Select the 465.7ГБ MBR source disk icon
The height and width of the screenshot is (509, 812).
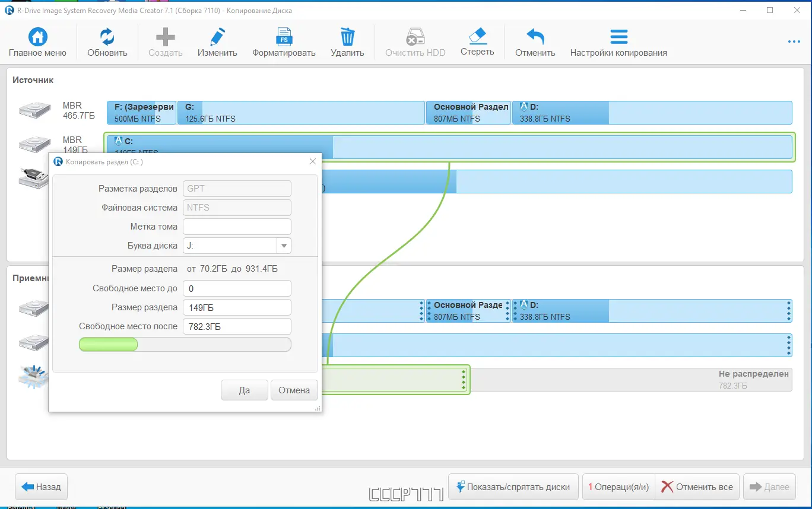coord(36,110)
